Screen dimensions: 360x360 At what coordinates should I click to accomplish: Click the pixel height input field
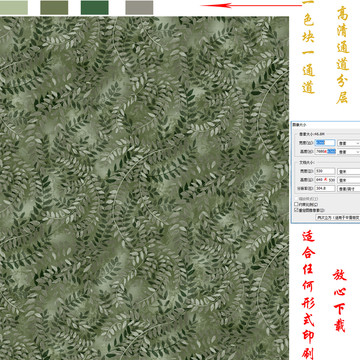click(x=325, y=152)
